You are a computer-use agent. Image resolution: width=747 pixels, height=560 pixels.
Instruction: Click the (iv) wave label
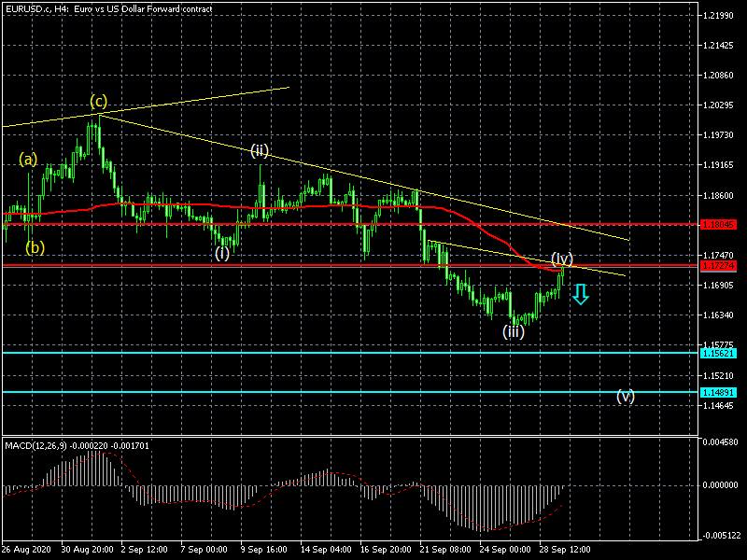point(561,258)
